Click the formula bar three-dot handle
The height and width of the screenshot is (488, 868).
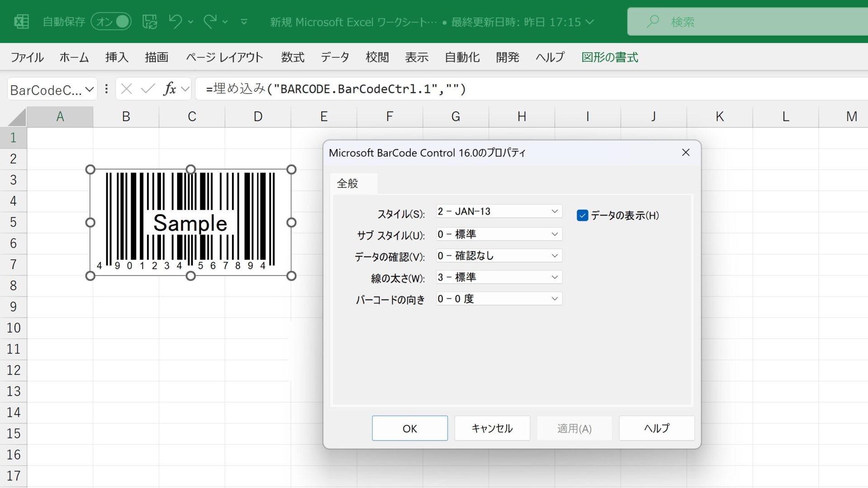coord(106,89)
